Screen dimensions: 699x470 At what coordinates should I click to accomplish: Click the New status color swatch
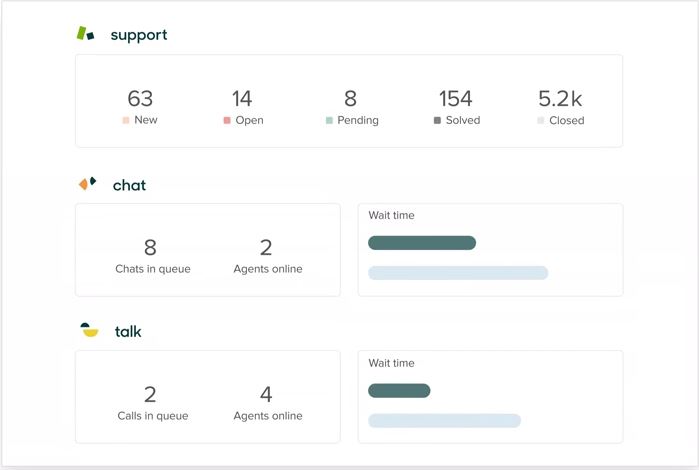[x=126, y=120]
